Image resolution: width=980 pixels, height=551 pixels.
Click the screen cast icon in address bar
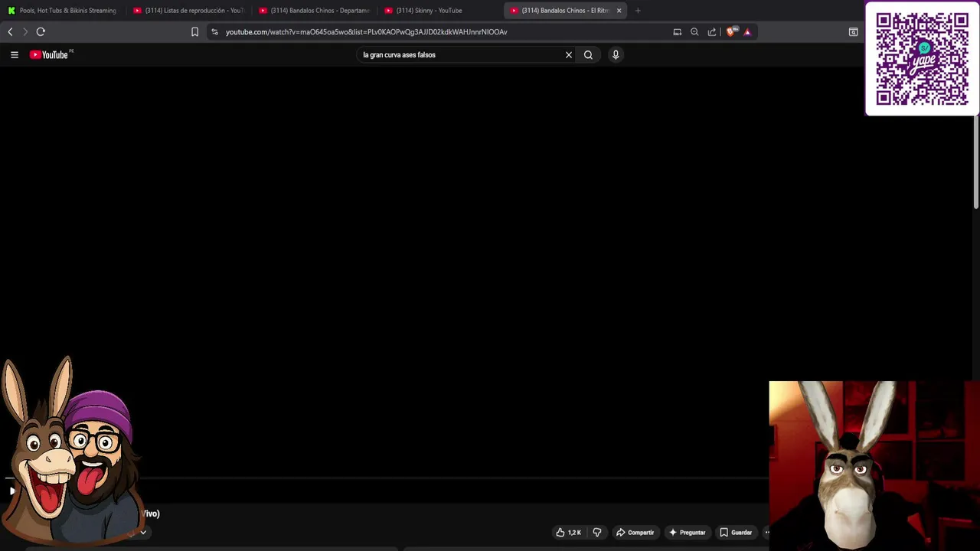(x=677, y=31)
